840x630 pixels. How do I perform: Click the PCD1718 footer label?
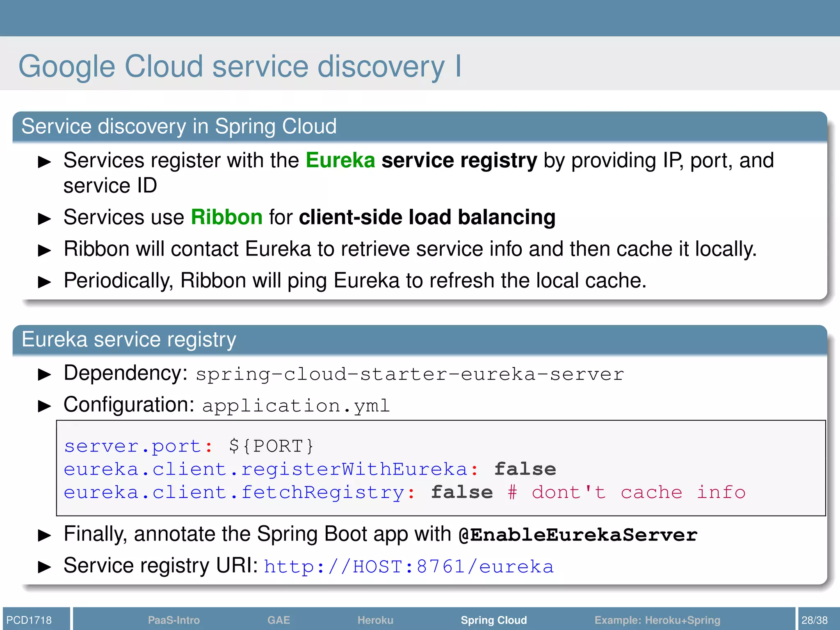point(29,620)
